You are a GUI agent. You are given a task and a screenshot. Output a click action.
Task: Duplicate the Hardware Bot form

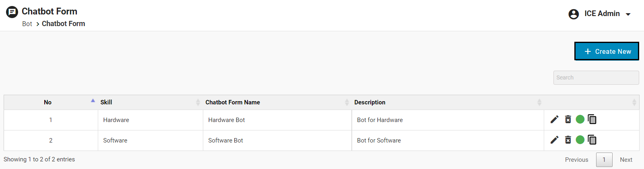592,119
